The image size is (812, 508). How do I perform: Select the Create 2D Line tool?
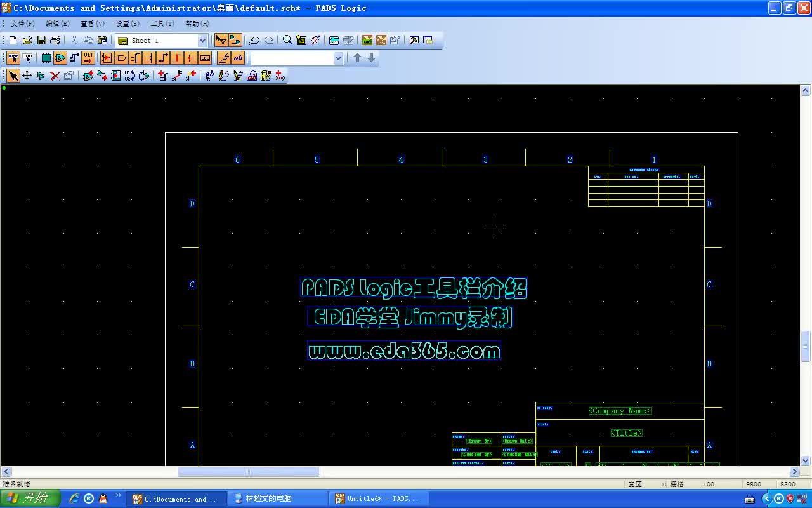click(x=224, y=76)
